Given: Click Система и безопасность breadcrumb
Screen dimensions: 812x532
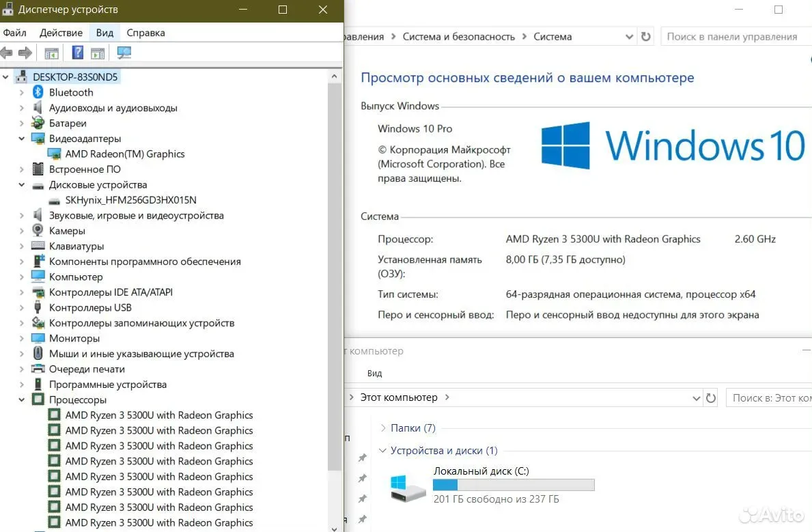Looking at the screenshot, I should click(x=459, y=37).
